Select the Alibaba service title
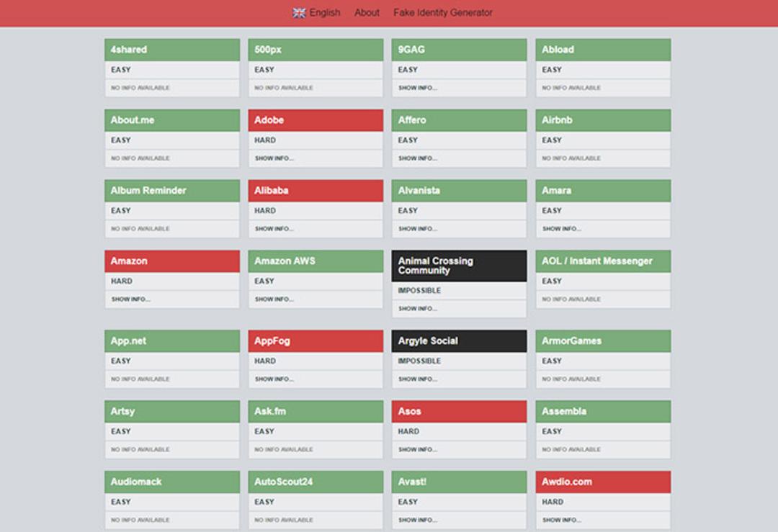This screenshot has width=778, height=532. pos(271,190)
